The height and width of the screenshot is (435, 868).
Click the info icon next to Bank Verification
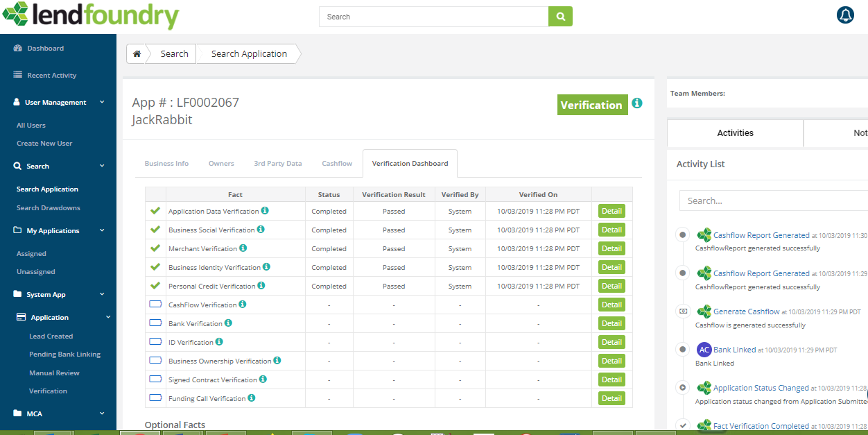click(x=229, y=323)
